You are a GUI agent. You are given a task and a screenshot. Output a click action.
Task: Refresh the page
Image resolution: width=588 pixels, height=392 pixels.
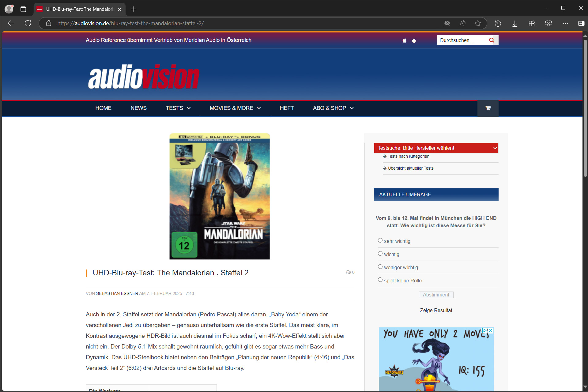[x=28, y=23]
